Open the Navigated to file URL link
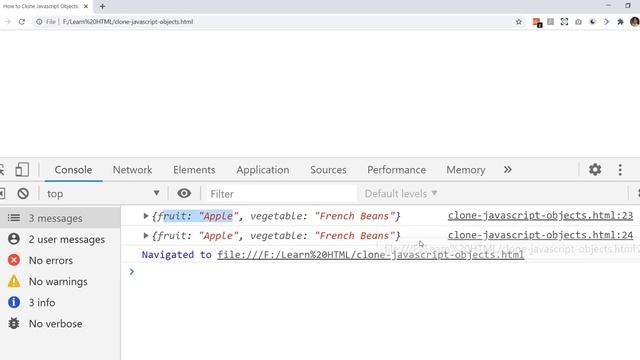The height and width of the screenshot is (360, 640). click(370, 255)
